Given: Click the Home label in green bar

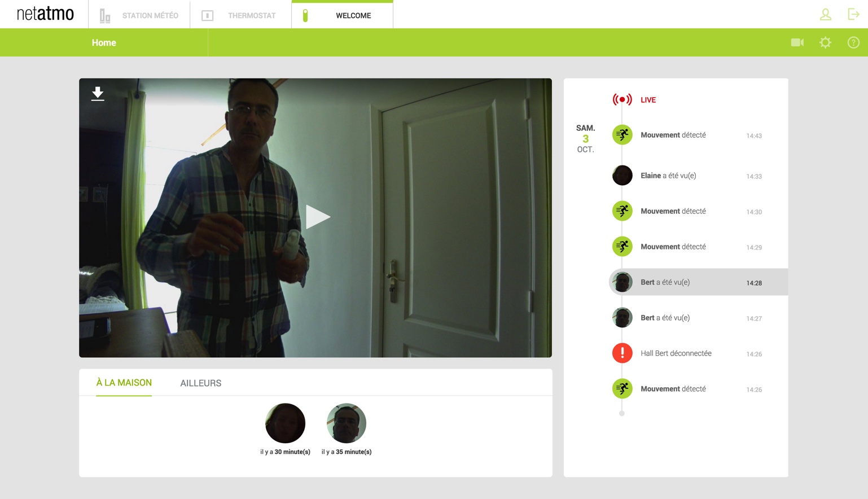Looking at the screenshot, I should click(x=104, y=43).
